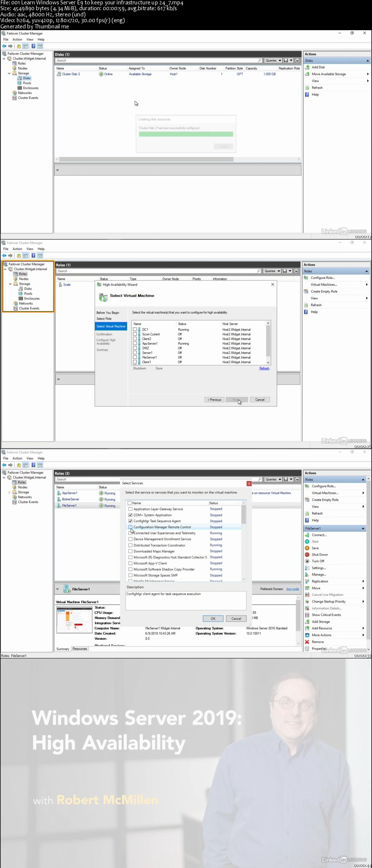Expand Storage node in Roles (3) tree
This screenshot has width=372, height=868.
9,492
